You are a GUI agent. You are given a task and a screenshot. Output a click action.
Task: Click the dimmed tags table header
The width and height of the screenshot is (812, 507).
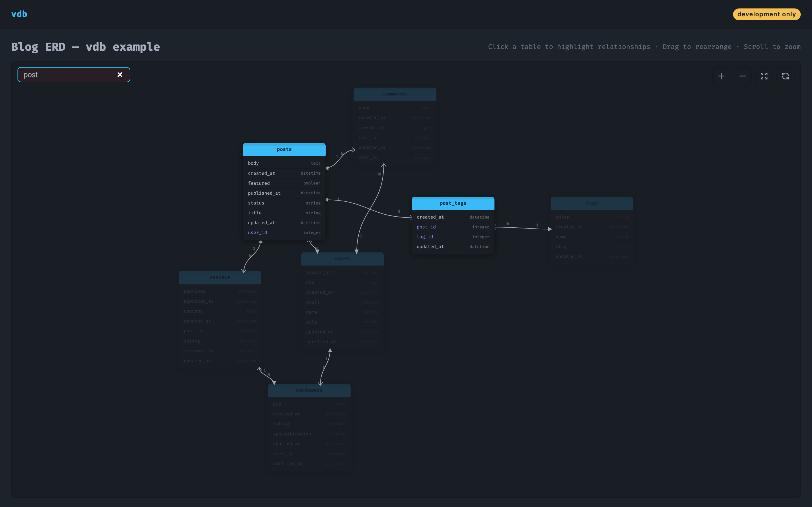[x=591, y=203]
